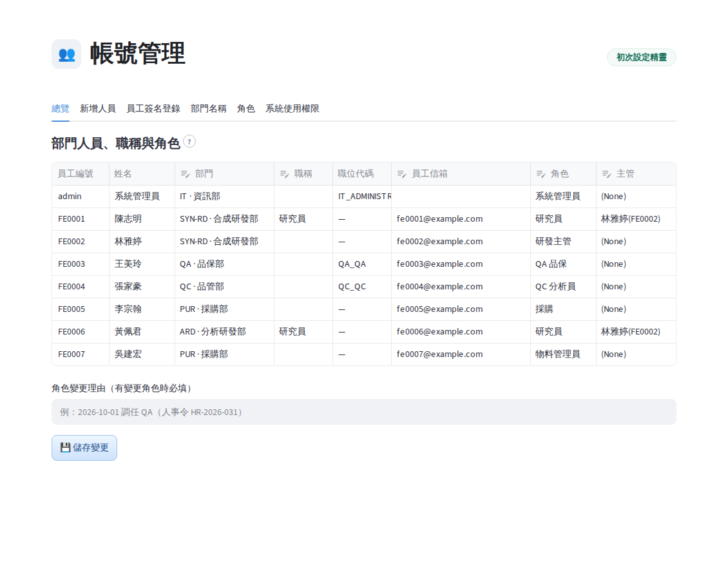Image resolution: width=728 pixels, height=580 pixels.
Task: Click the 姓名 column header
Action: (142, 173)
